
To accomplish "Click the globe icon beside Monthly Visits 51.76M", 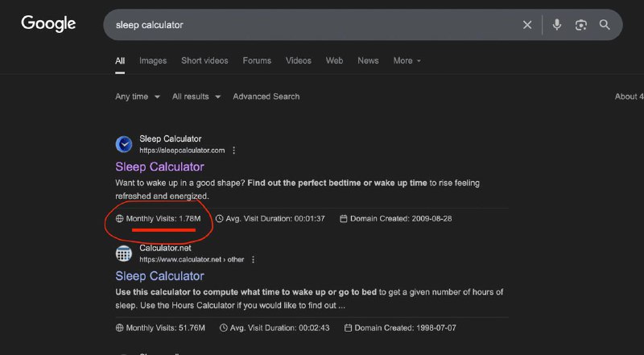I will 119,328.
